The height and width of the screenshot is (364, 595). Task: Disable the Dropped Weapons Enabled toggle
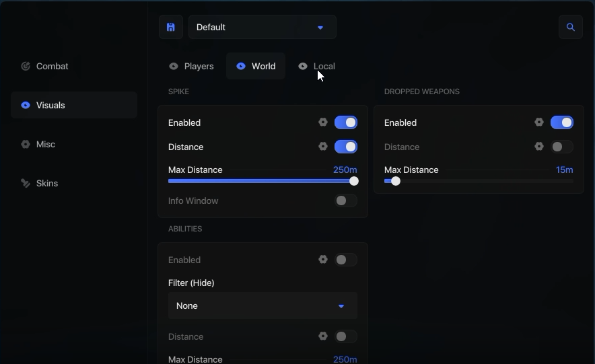(561, 122)
